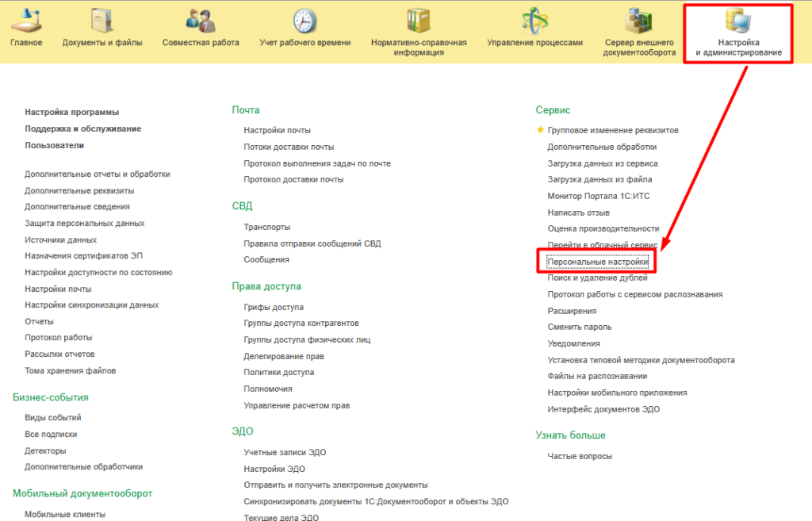Open Пользователи settings
Image resolution: width=812 pixels, height=521 pixels.
click(x=55, y=145)
